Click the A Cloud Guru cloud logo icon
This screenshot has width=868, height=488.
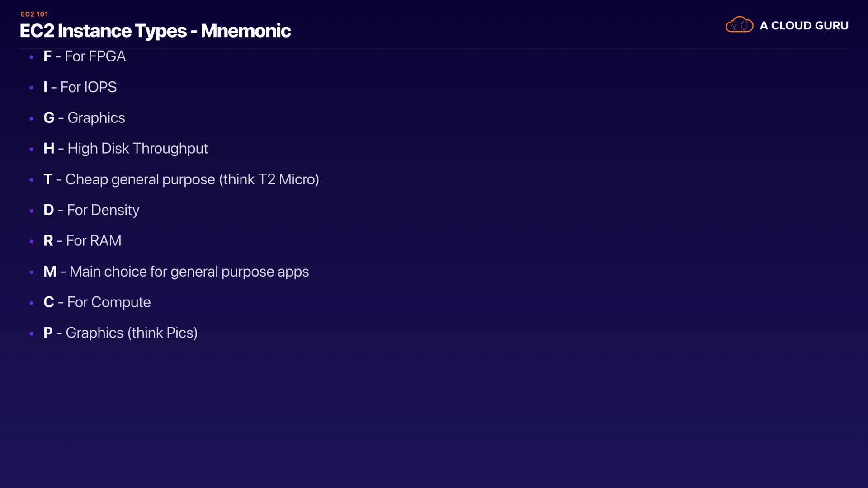click(x=739, y=25)
